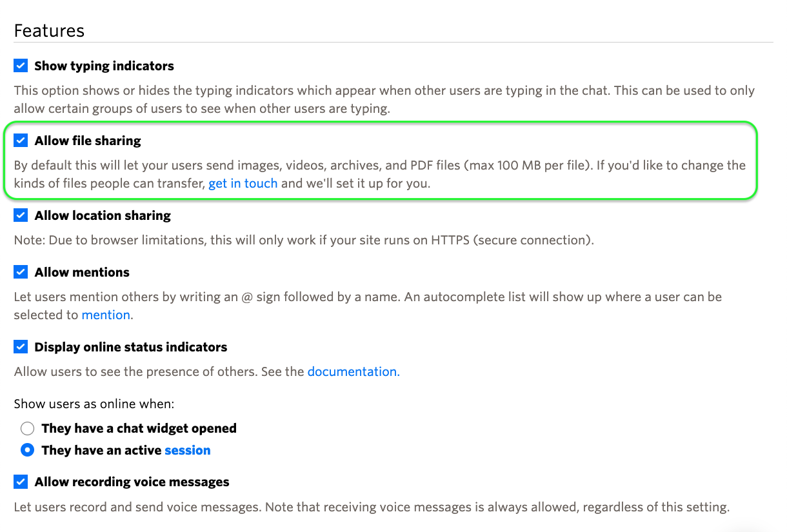
Task: Uncheck the "Show typing indicators" checkbox
Action: (x=20, y=65)
